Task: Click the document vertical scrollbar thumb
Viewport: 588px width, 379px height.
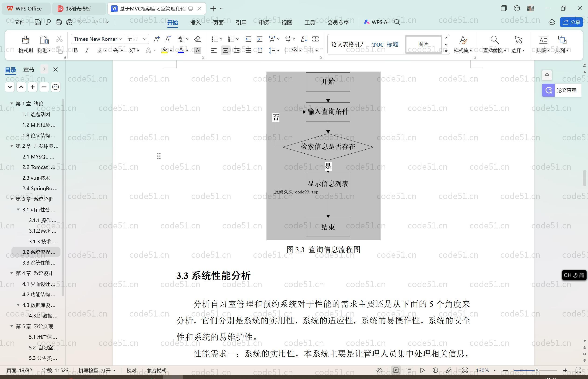Action: [x=584, y=178]
